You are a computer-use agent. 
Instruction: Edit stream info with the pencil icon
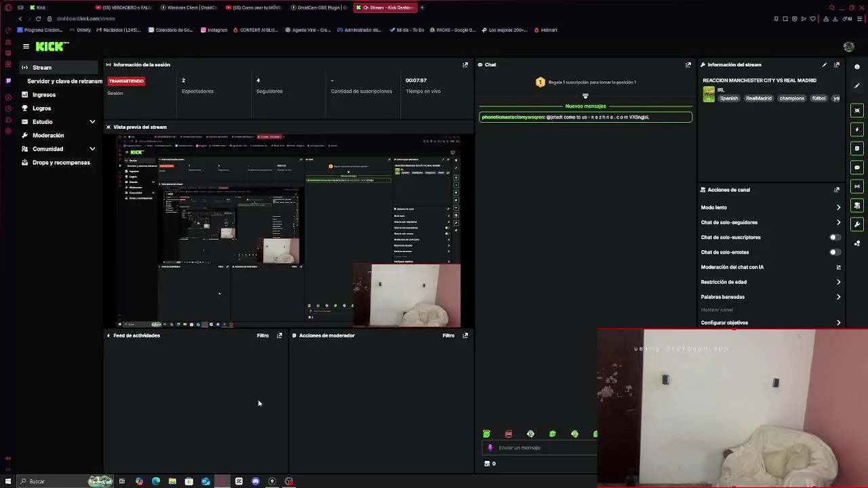click(825, 65)
